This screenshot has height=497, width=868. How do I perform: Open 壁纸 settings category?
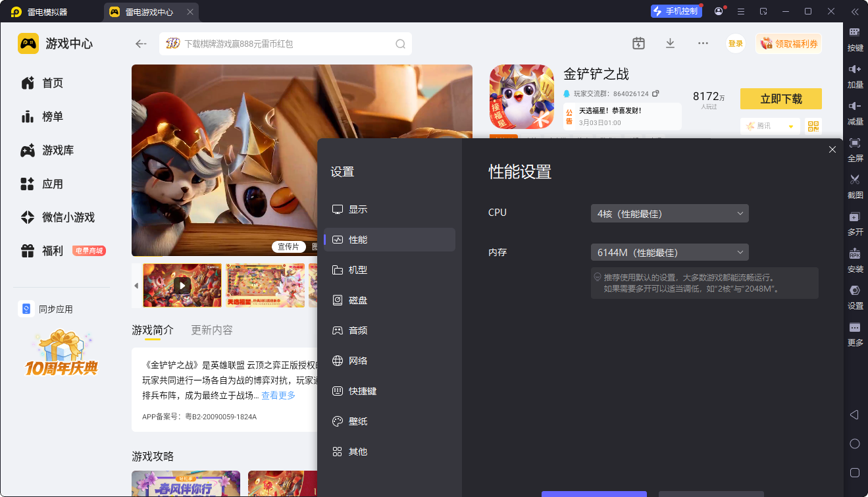(x=390, y=421)
